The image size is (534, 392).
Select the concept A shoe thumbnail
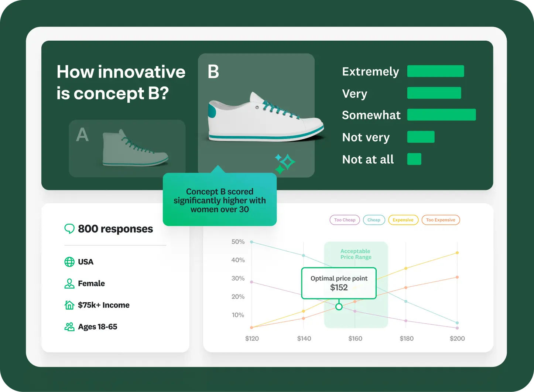(127, 148)
